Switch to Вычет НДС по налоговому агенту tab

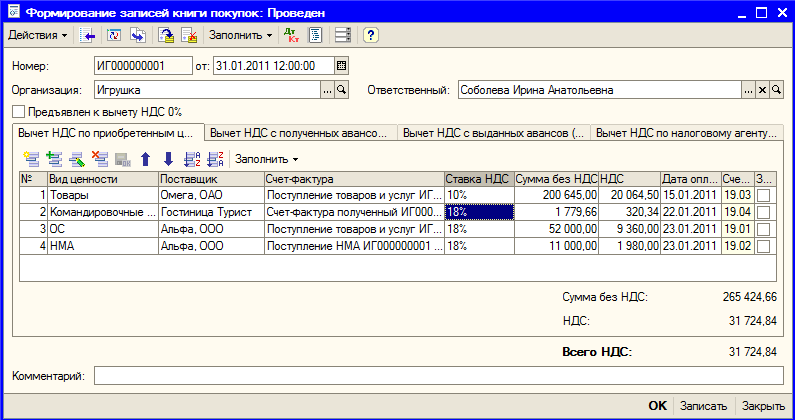(x=687, y=133)
